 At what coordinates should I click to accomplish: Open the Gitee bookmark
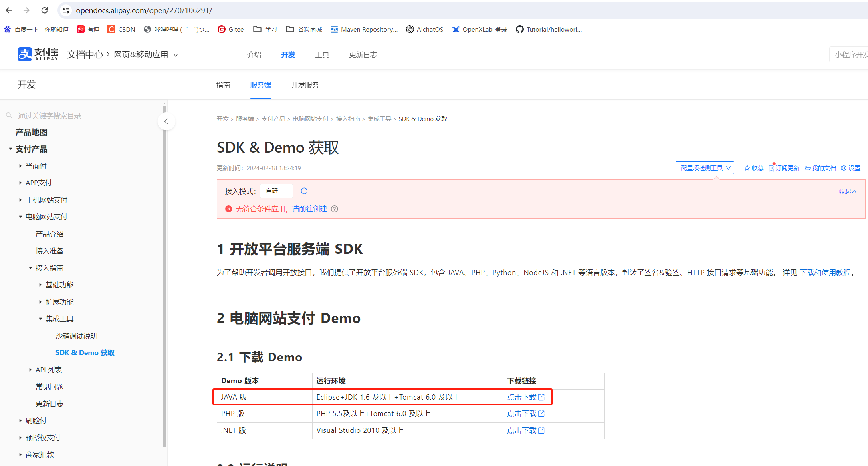pyautogui.click(x=231, y=29)
